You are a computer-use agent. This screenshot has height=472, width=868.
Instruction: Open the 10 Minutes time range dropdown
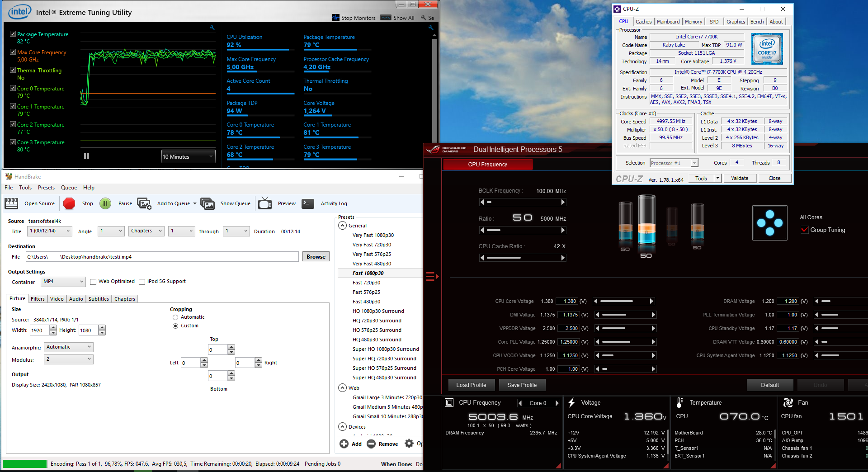click(x=189, y=157)
